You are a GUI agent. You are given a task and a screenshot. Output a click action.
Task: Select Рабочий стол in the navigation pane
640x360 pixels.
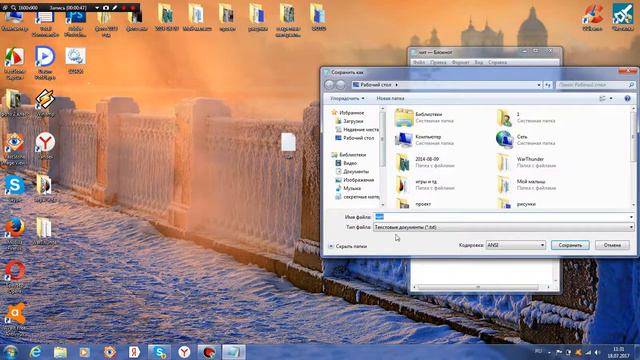354,138
